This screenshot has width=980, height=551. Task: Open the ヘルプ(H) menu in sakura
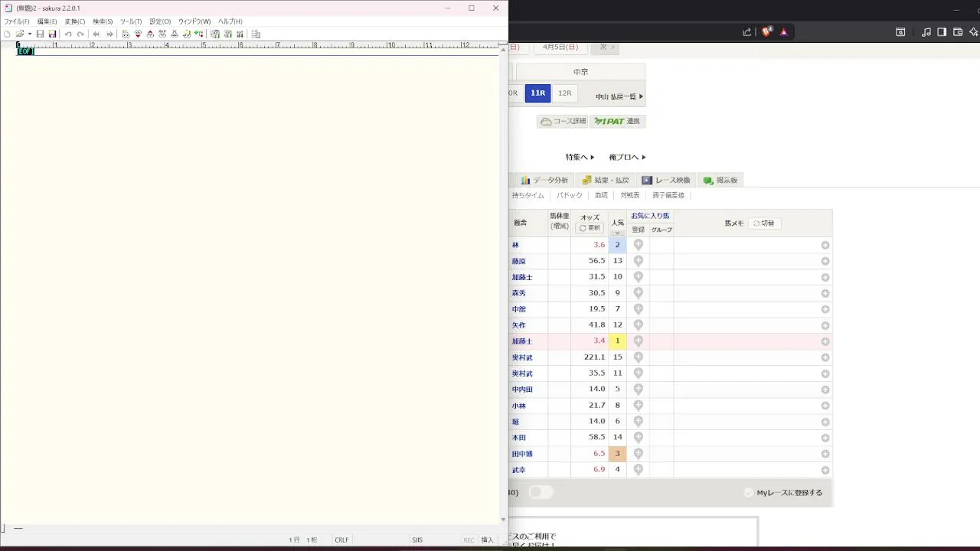tap(230, 21)
